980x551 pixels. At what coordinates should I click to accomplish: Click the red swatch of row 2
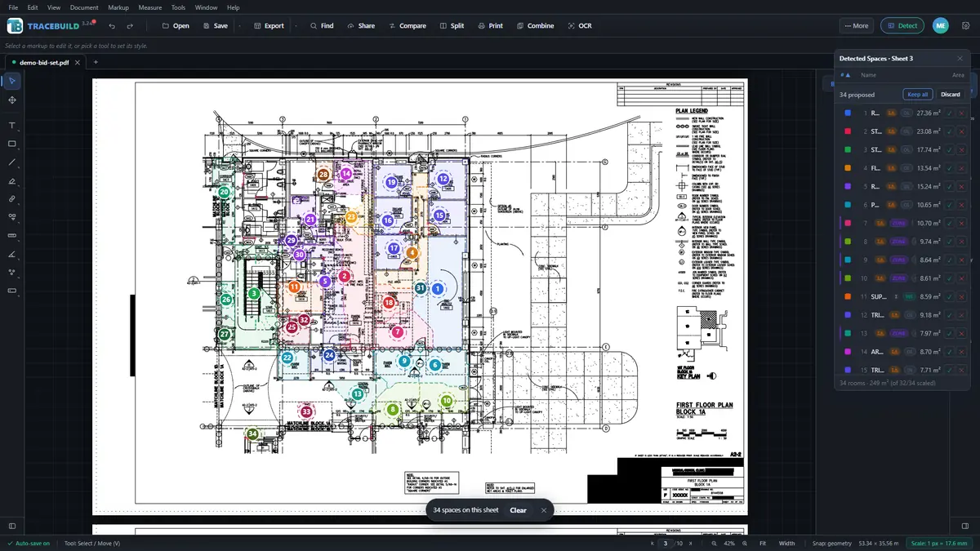pyautogui.click(x=849, y=131)
